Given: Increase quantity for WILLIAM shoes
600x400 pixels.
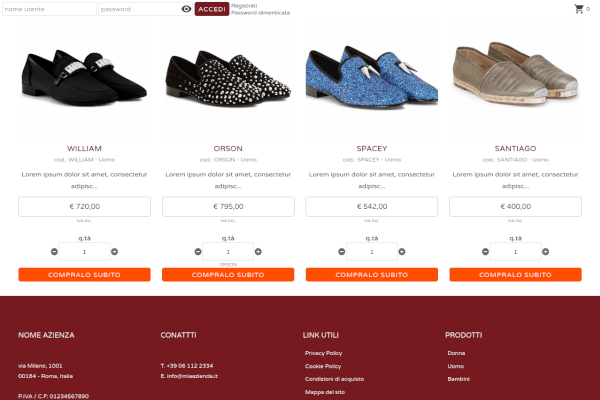Looking at the screenshot, I should point(114,251).
